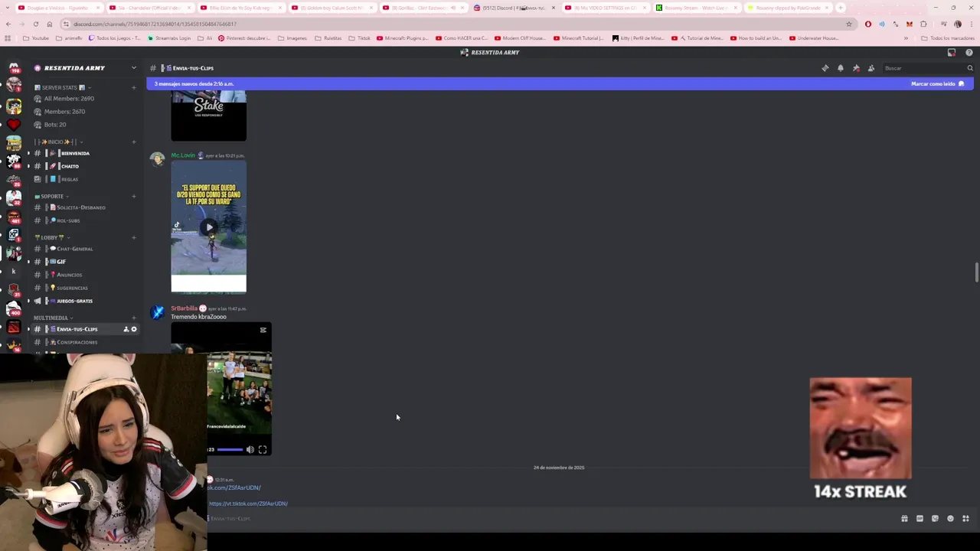Open the server with 481 badge
This screenshot has width=980, height=551.
[14, 216]
